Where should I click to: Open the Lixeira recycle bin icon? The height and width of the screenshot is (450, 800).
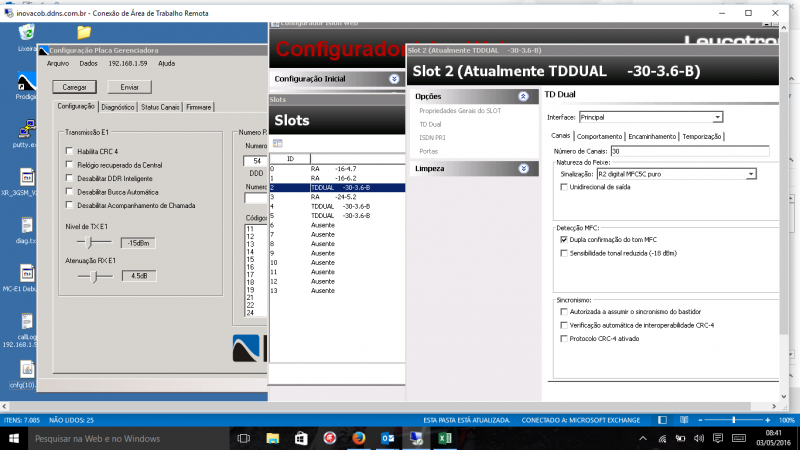(24, 35)
